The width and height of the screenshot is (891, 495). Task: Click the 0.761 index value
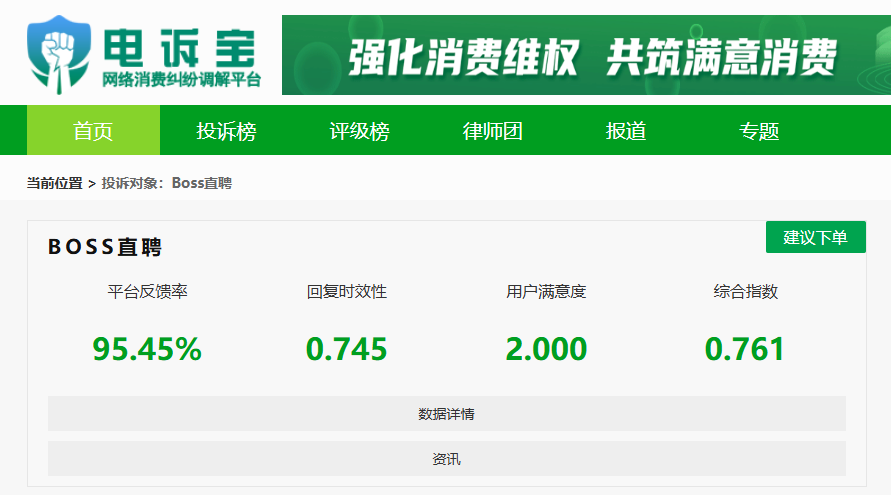click(744, 348)
